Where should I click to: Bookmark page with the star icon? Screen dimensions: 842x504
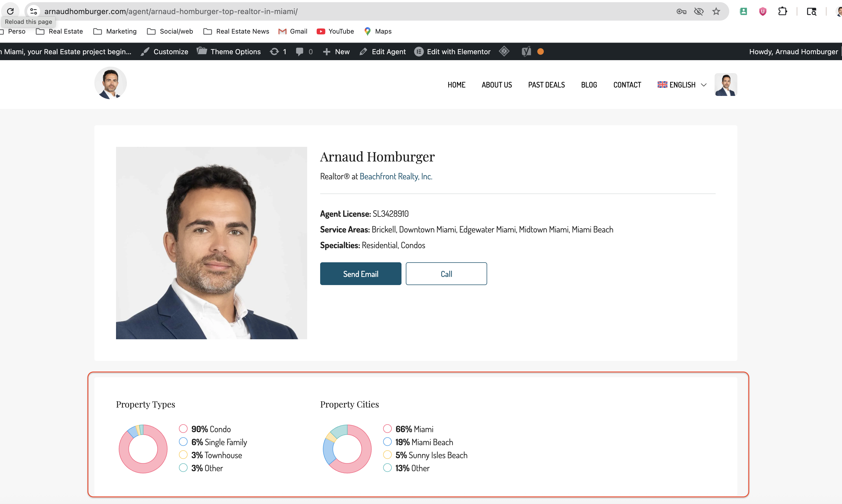pyautogui.click(x=716, y=11)
